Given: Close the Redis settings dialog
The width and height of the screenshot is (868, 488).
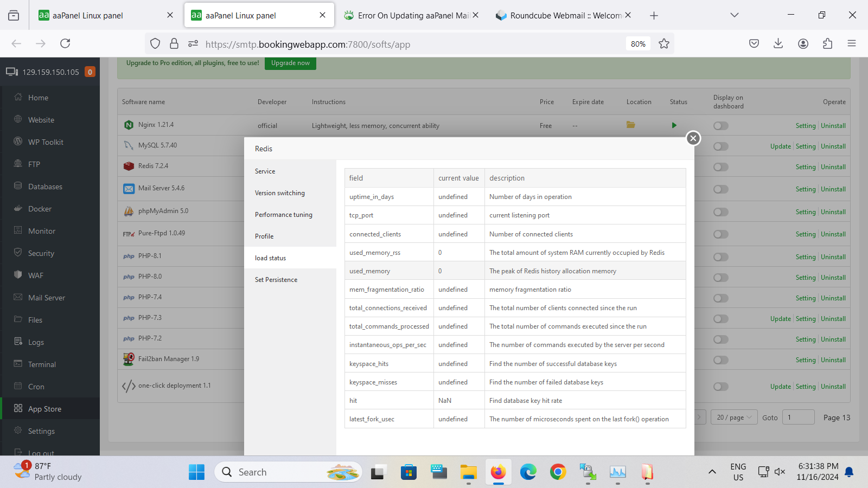Looking at the screenshot, I should tap(693, 138).
